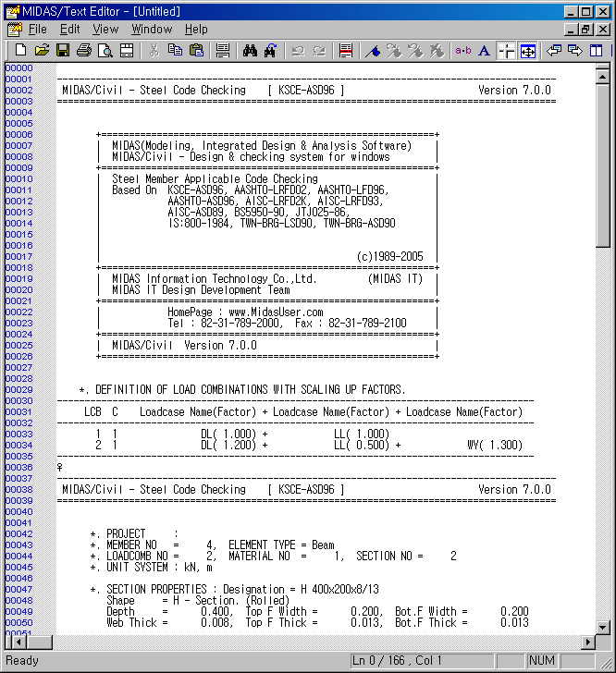Viewport: 616px width, 673px height.
Task: Open the Help menu
Action: 196,30
